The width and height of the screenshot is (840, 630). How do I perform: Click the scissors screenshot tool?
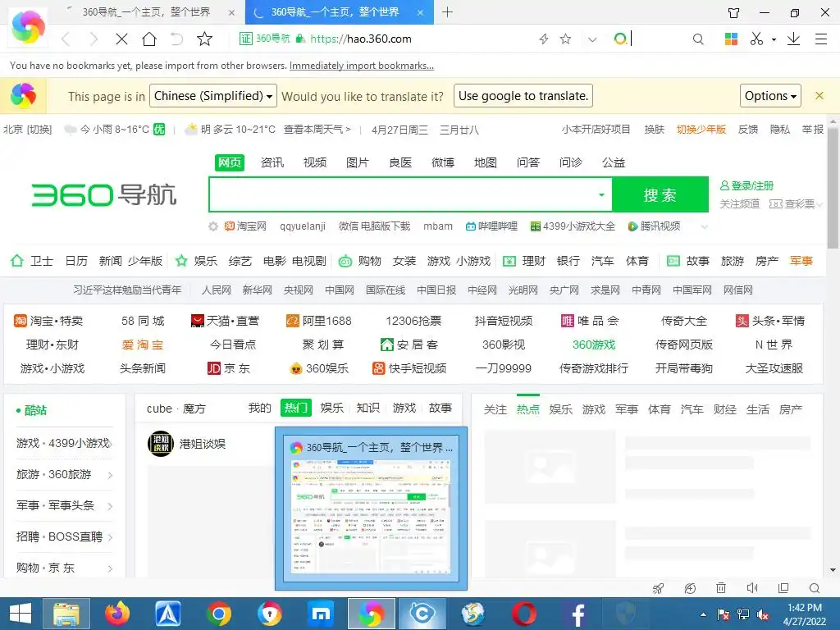click(756, 39)
